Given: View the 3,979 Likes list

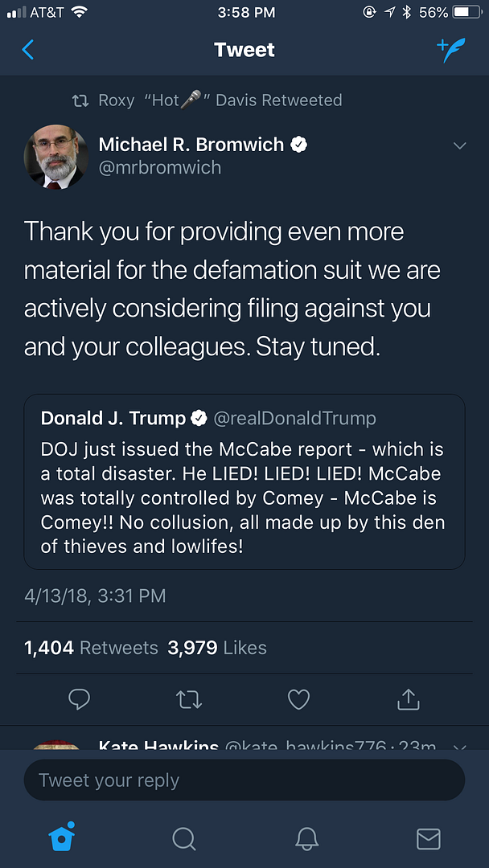Looking at the screenshot, I should click(217, 648).
